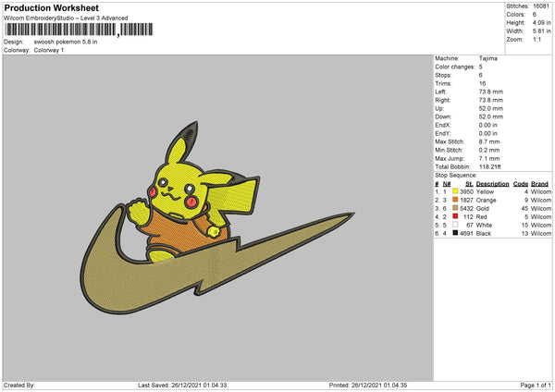Click the Down value '52.0 mm'
The image size is (555, 392).
tap(491, 116)
